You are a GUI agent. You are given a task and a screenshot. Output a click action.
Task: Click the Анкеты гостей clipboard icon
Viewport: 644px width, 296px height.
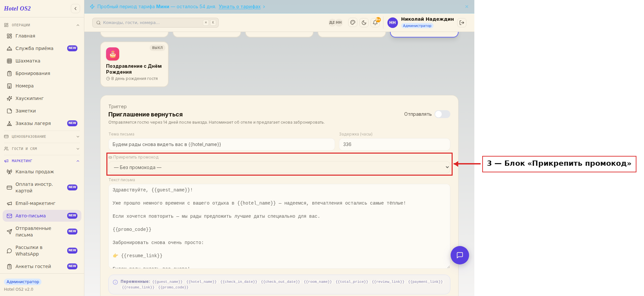pyautogui.click(x=10, y=266)
